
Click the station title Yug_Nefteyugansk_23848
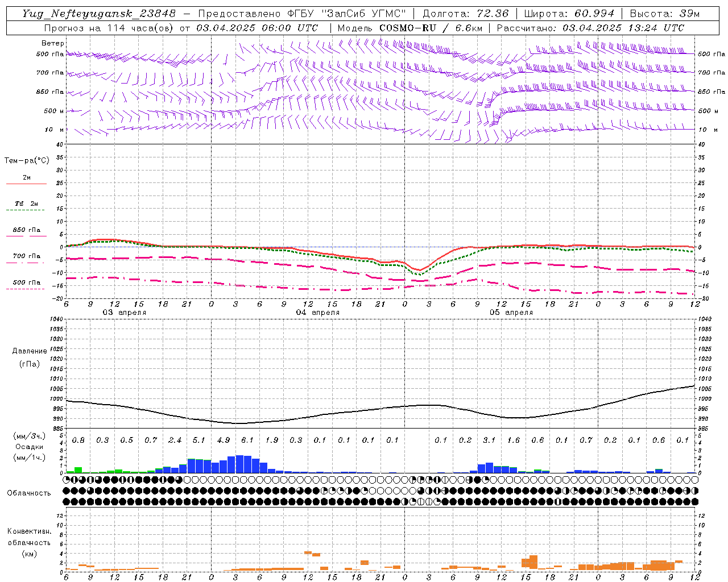(x=98, y=14)
